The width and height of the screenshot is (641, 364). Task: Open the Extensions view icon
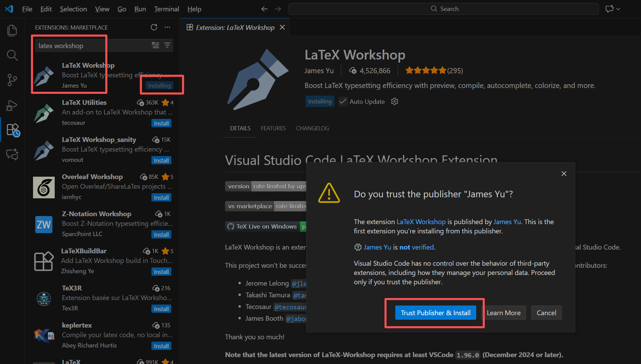(13, 130)
